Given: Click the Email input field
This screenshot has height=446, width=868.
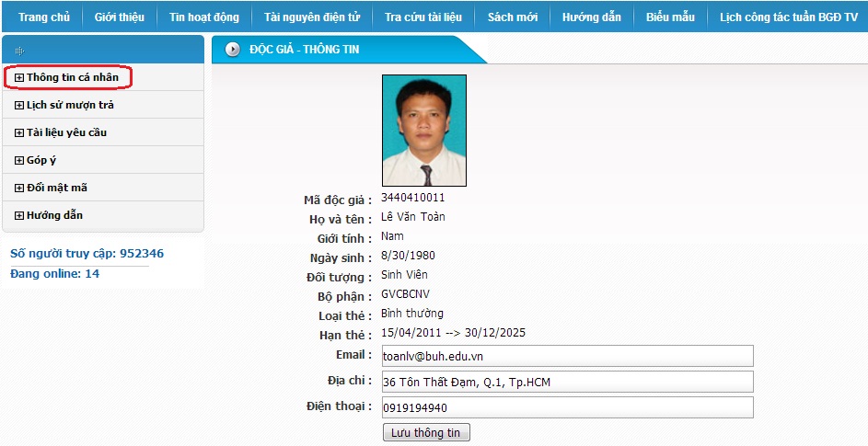Looking at the screenshot, I should tap(567, 356).
